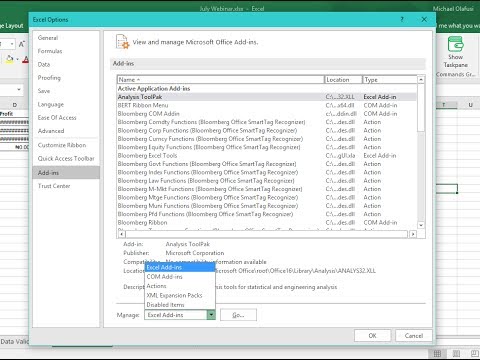The image size is (480, 360).
Task: Select Bloomberg Ribbon add-in row
Action: pos(267,222)
